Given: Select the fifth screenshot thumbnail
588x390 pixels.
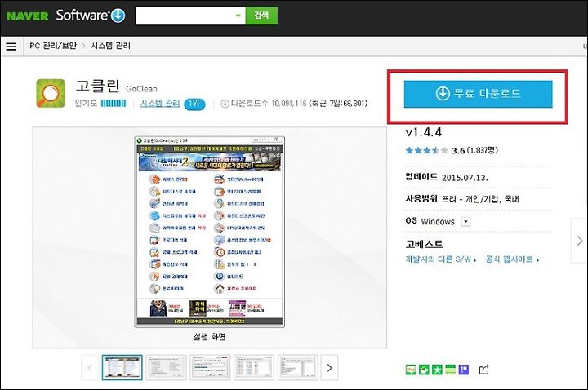Looking at the screenshot, I should coord(298,368).
